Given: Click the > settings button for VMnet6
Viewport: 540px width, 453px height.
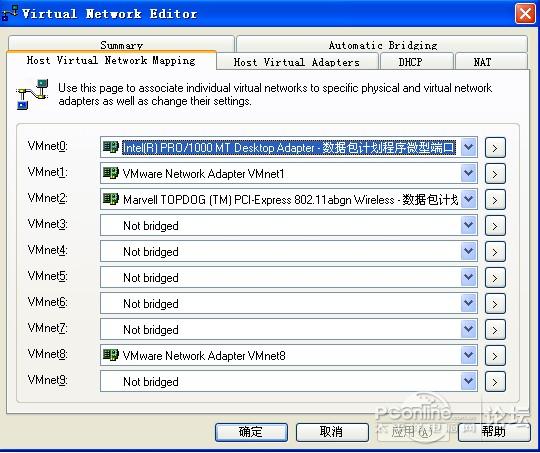Looking at the screenshot, I should pyautogui.click(x=495, y=303).
